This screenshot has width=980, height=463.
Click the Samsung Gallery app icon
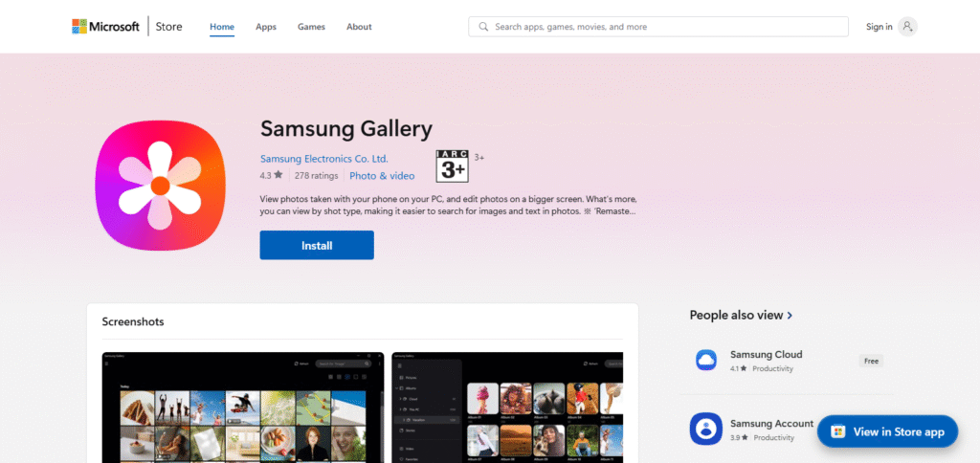pyautogui.click(x=160, y=186)
